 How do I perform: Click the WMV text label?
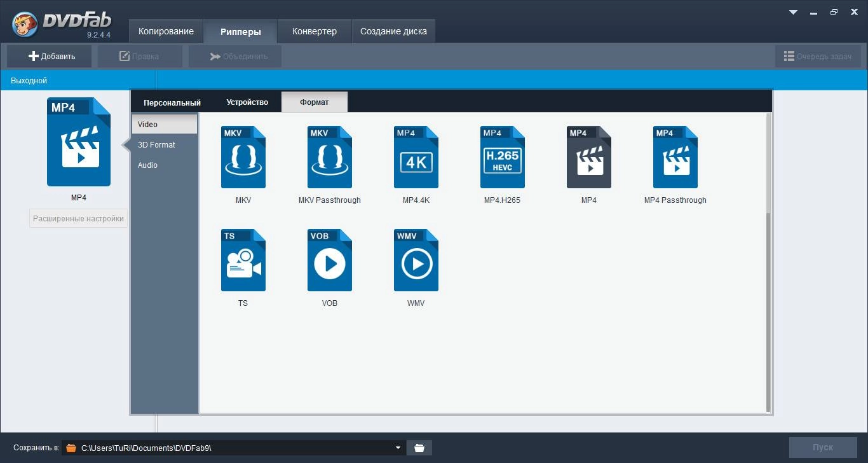(416, 303)
